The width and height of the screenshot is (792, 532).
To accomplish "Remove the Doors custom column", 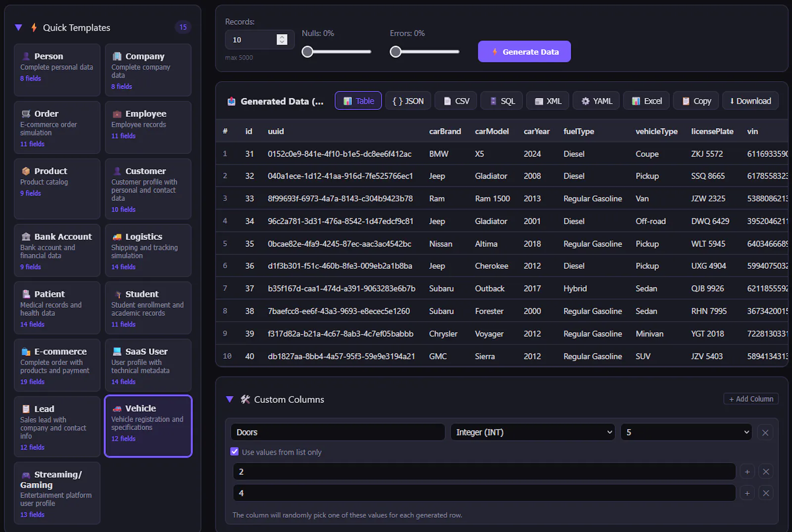I will (765, 433).
